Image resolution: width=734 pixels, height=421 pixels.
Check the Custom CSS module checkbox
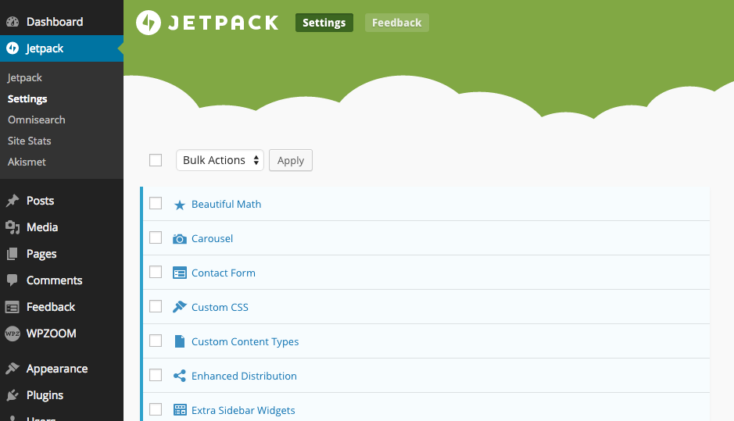tap(155, 306)
